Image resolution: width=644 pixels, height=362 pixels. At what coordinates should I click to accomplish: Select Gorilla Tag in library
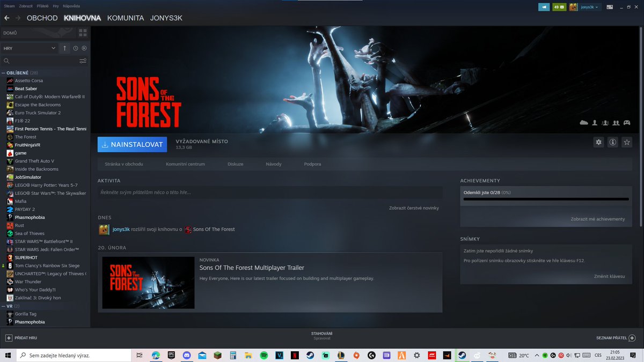tap(26, 314)
